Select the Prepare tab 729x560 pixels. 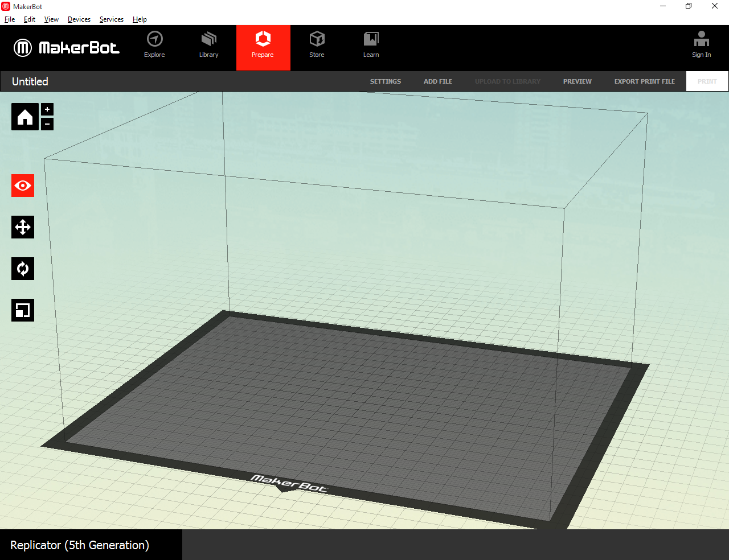pyautogui.click(x=263, y=48)
